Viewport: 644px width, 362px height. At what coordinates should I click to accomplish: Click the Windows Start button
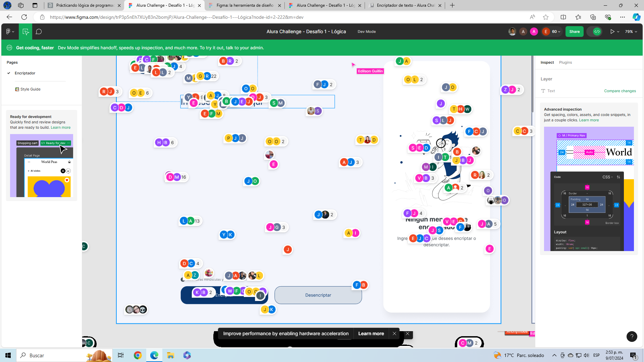pos(8,355)
